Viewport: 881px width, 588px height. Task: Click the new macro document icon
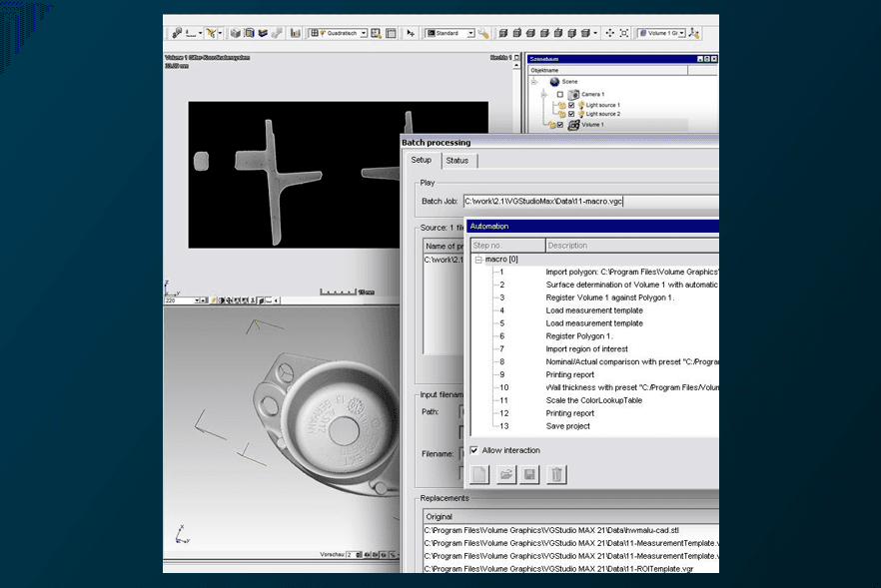click(480, 475)
